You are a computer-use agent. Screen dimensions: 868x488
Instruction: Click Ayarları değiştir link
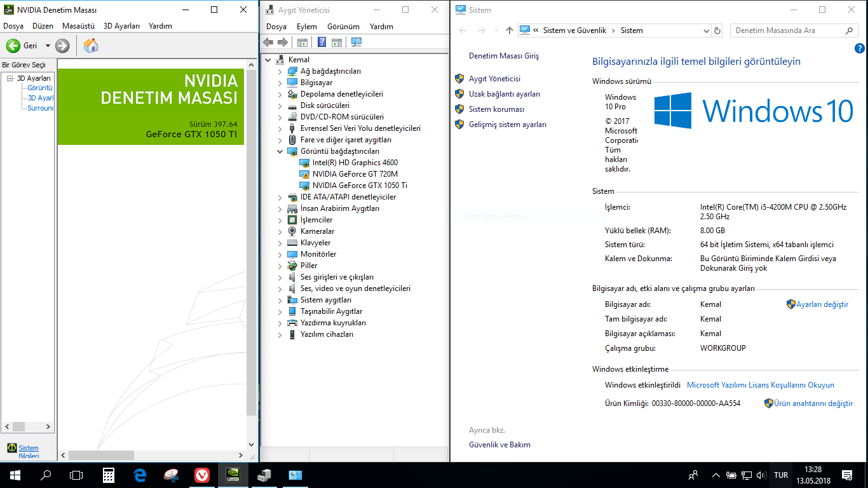pos(822,304)
